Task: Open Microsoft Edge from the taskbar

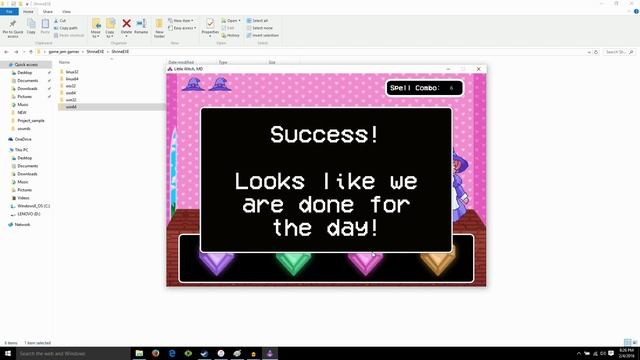Action: pos(172,353)
